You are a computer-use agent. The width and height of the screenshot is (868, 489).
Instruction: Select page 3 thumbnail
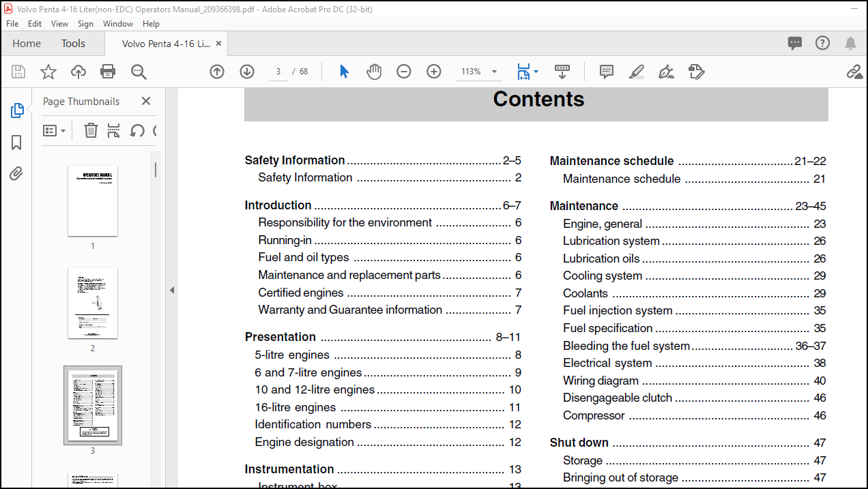tap(93, 405)
